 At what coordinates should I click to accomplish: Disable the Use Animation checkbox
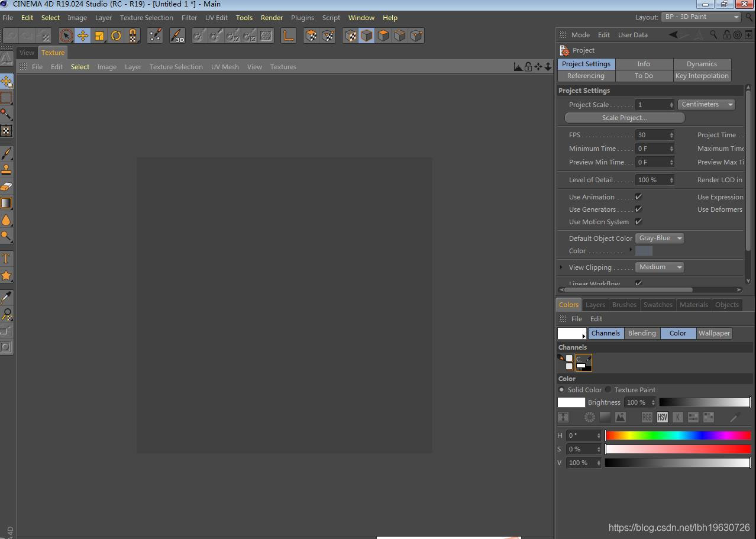click(638, 196)
